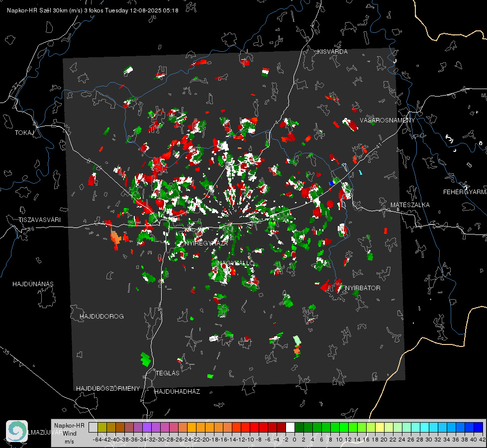
Task: Select the bright orange swatch between -24 and -22
Action: (x=192, y=427)
